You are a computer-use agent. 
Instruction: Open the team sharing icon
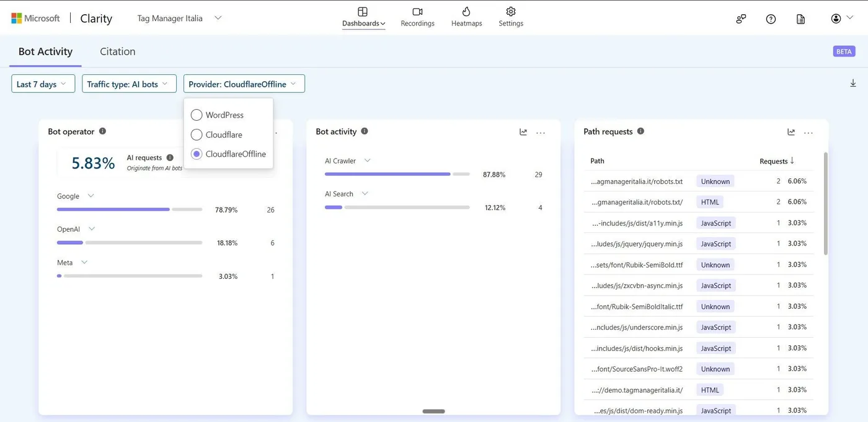741,19
